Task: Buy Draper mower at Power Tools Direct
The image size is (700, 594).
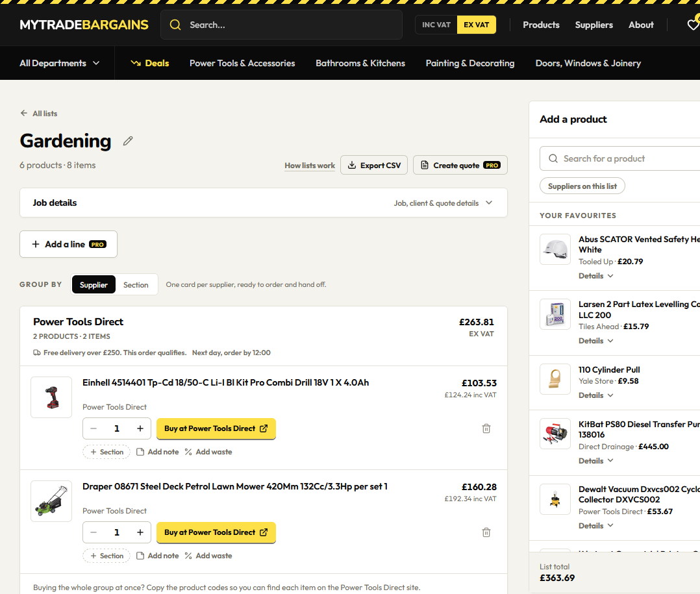Action: [216, 532]
